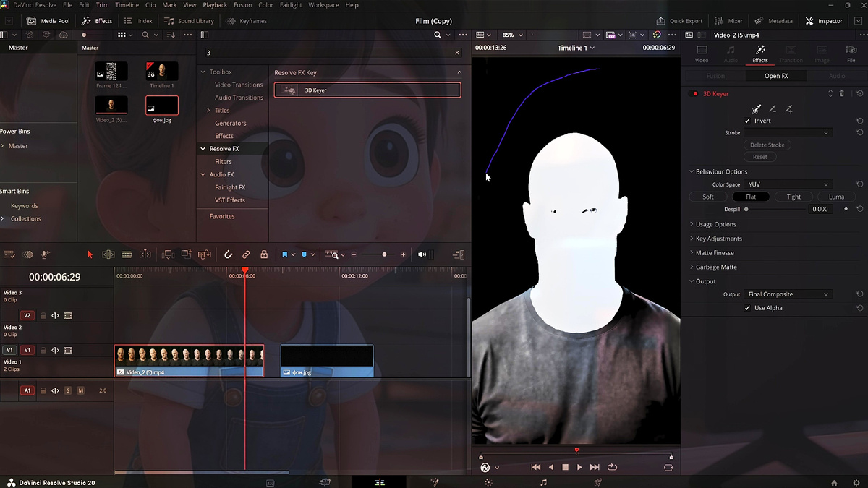Expand the Key Adjustments section
The height and width of the screenshot is (488, 868).
coord(718,239)
